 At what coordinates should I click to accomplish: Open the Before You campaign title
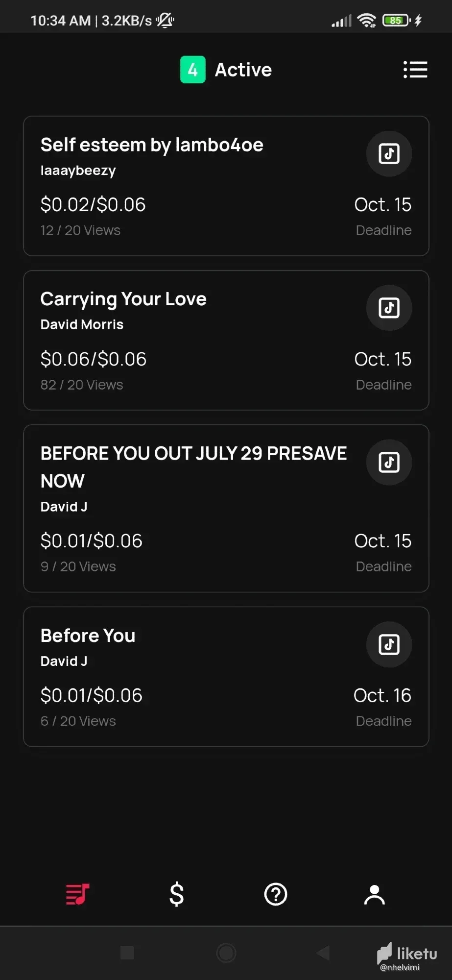[x=88, y=636]
